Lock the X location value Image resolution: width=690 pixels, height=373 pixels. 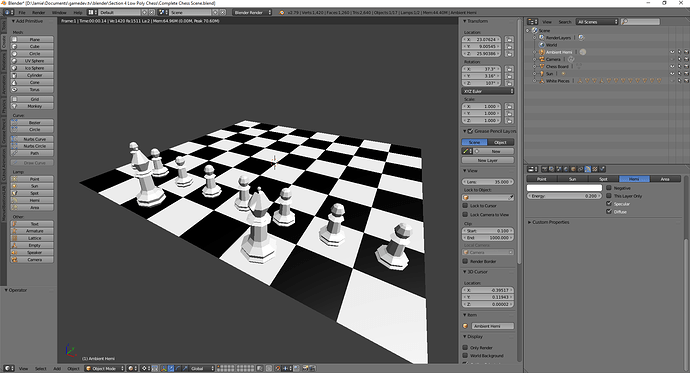509,40
